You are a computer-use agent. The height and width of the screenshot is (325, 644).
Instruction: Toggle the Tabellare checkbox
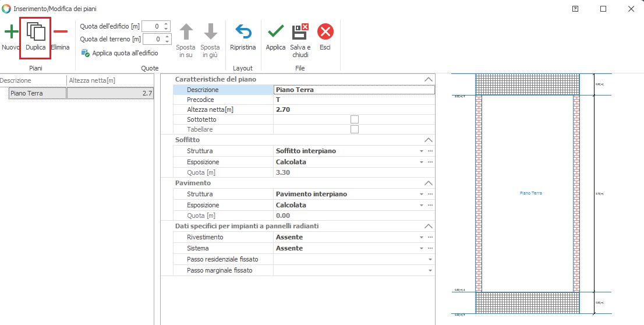[x=354, y=129]
